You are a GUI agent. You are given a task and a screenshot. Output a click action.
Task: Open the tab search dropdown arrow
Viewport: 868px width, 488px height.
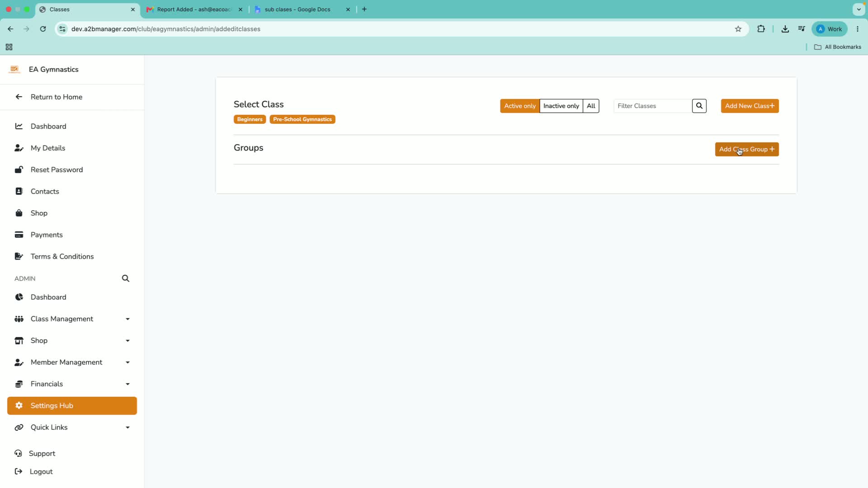coord(859,9)
